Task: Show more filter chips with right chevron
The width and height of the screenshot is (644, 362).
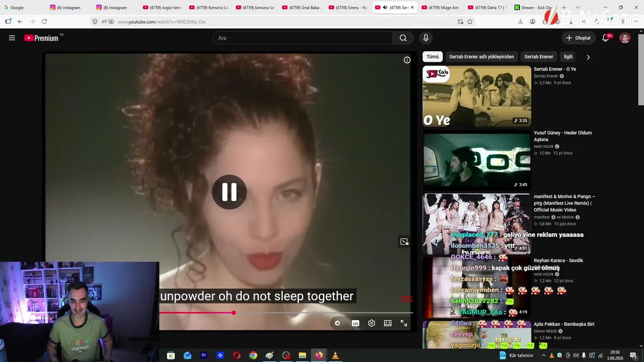Action: (x=588, y=57)
